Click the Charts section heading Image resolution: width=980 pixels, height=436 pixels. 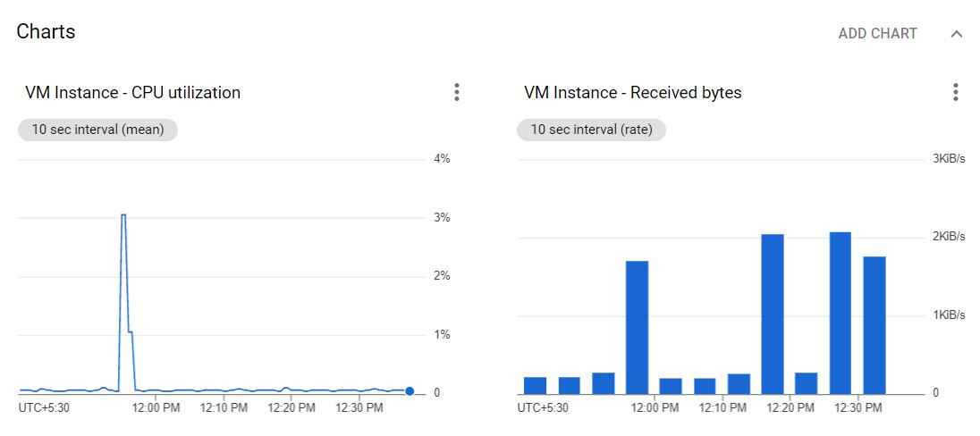coord(46,32)
